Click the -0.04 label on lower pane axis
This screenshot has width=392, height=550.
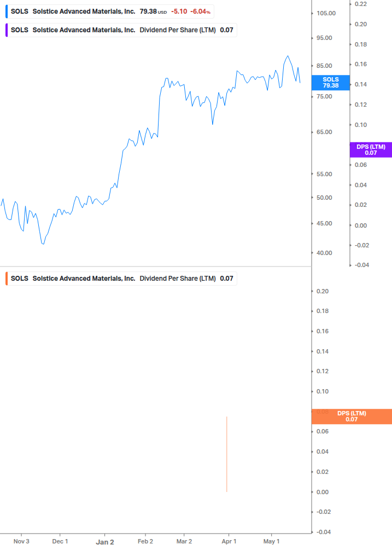point(324,532)
